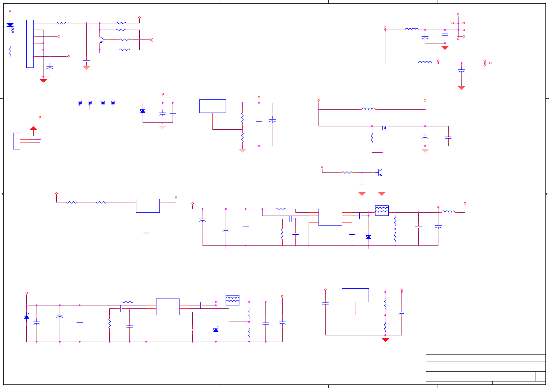Select switching IC whose output feeds a series inductor

coord(330,217)
